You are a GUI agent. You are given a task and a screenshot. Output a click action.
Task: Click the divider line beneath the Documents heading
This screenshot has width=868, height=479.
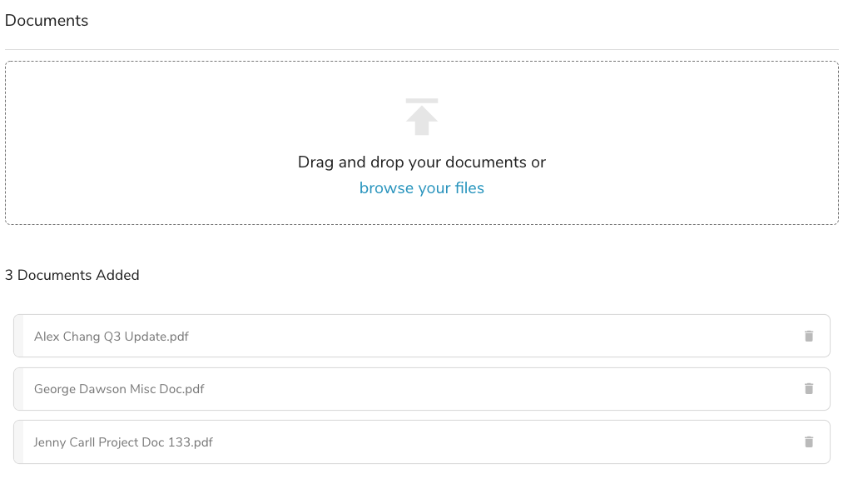click(422, 49)
